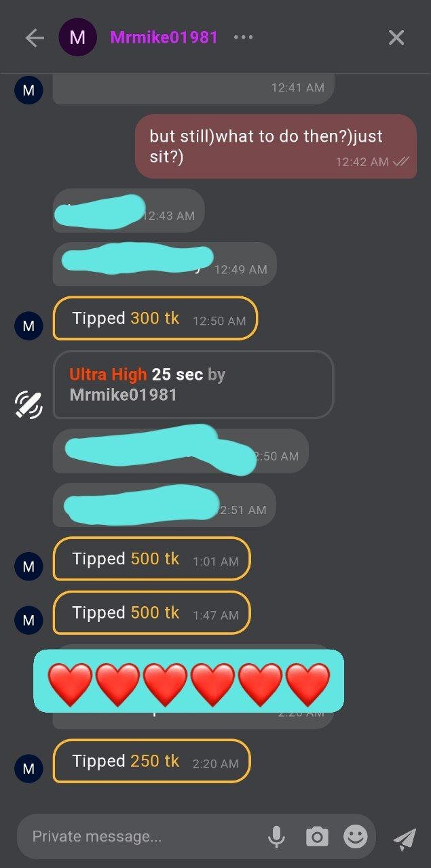Open the camera attachment icon
The height and width of the screenshot is (868, 431).
pos(316,837)
